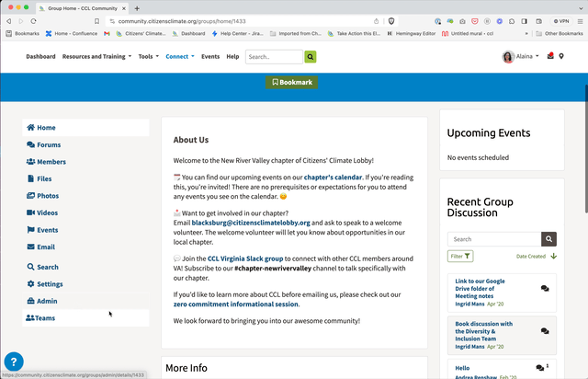Viewport: 588px width, 379px height.
Task: Open the Gmail bookmark icon
Action: click(107, 33)
